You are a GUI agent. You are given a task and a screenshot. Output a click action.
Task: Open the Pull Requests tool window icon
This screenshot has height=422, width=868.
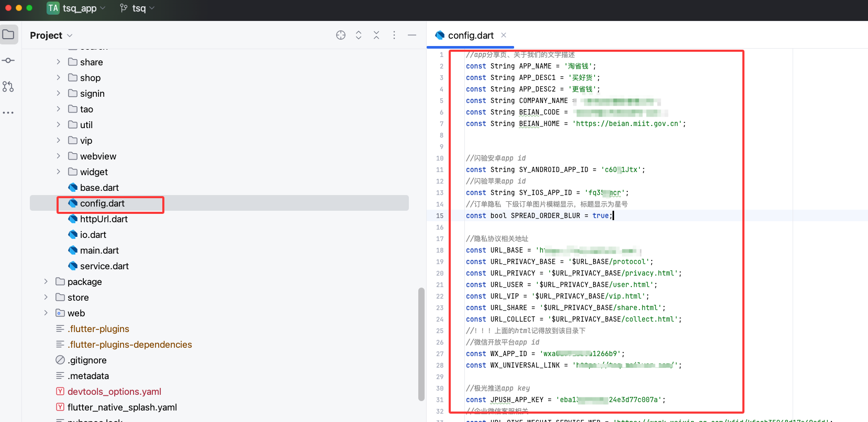[x=8, y=87]
